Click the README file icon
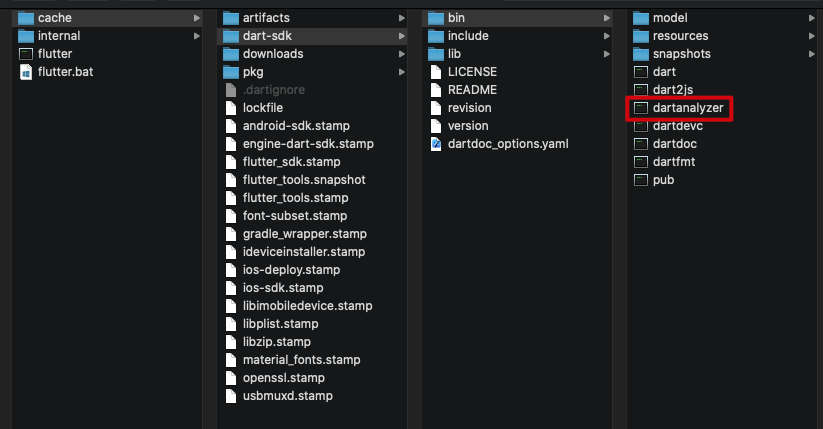 click(436, 90)
